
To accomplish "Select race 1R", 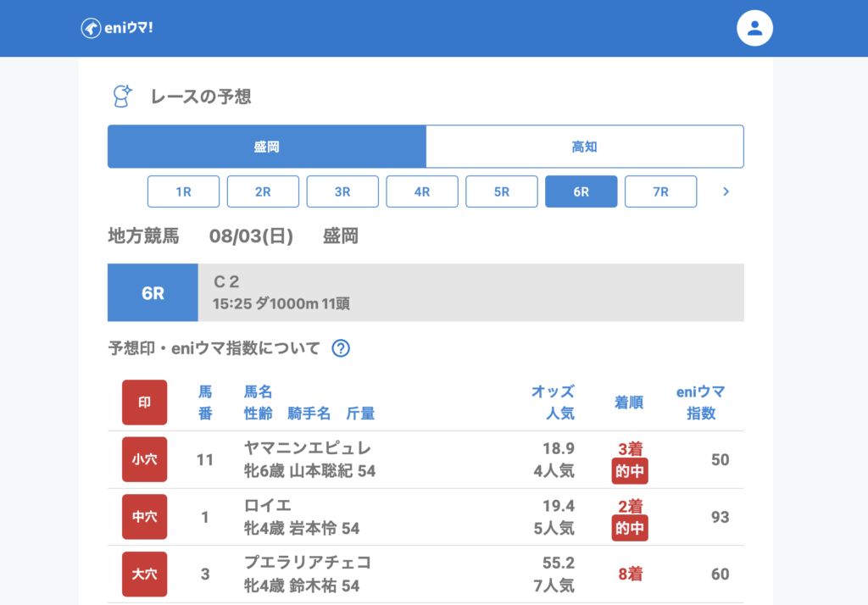I will (x=183, y=191).
